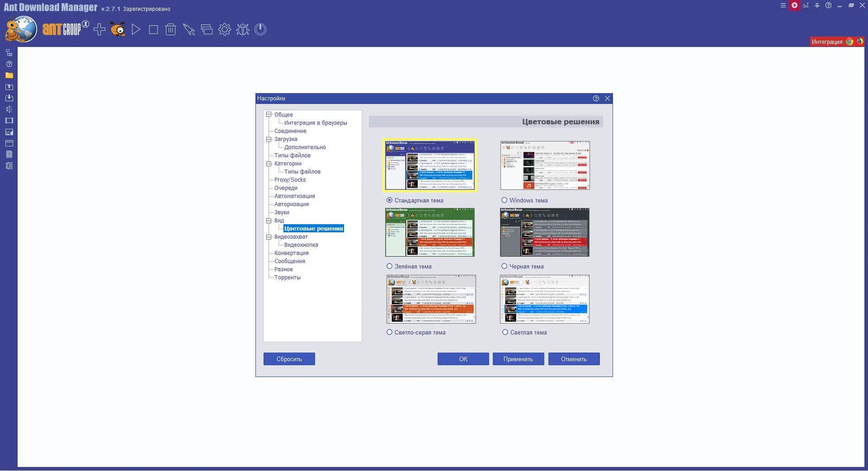Open the bug report icon on the toolbar
The image size is (868, 471).
pos(242,29)
